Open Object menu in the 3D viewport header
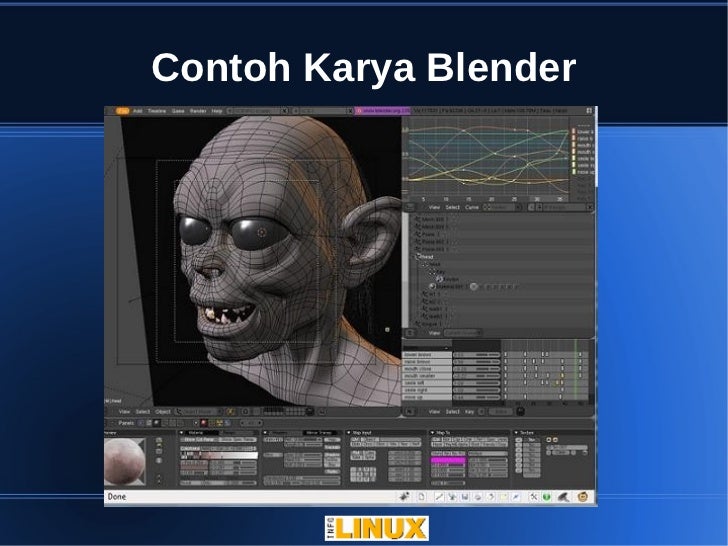The height and width of the screenshot is (546, 728). coord(163,411)
